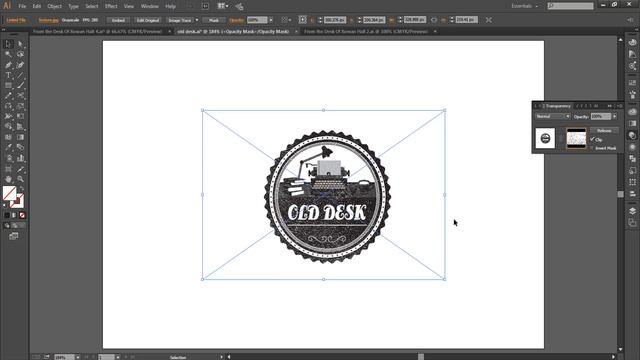Open the control bar Opacity arrow

tap(271, 20)
